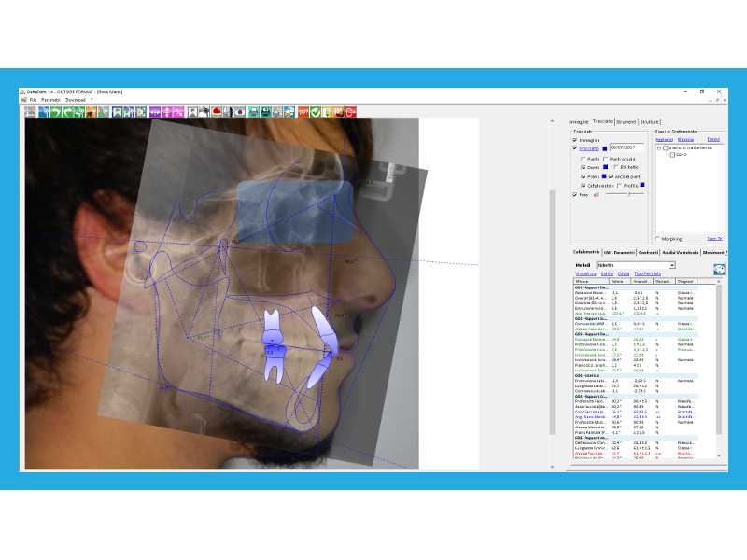The height and width of the screenshot is (560, 747).
Task: Click the Visualizza link
Action: pos(585,273)
